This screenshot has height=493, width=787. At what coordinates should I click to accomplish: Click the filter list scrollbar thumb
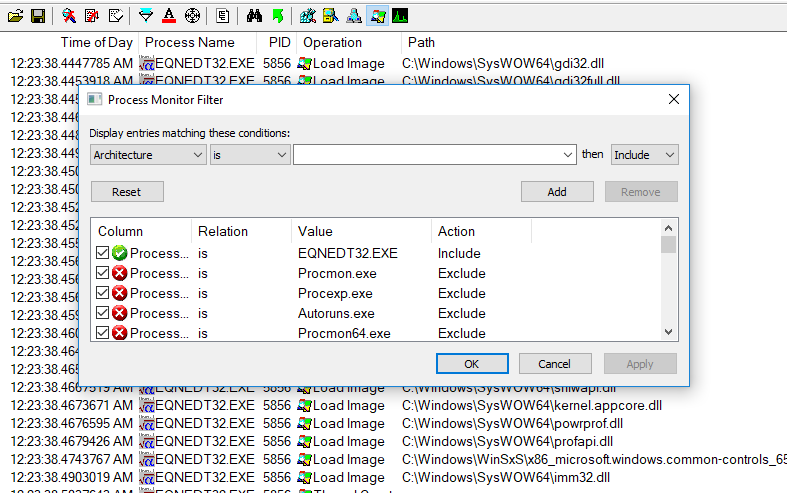(669, 244)
